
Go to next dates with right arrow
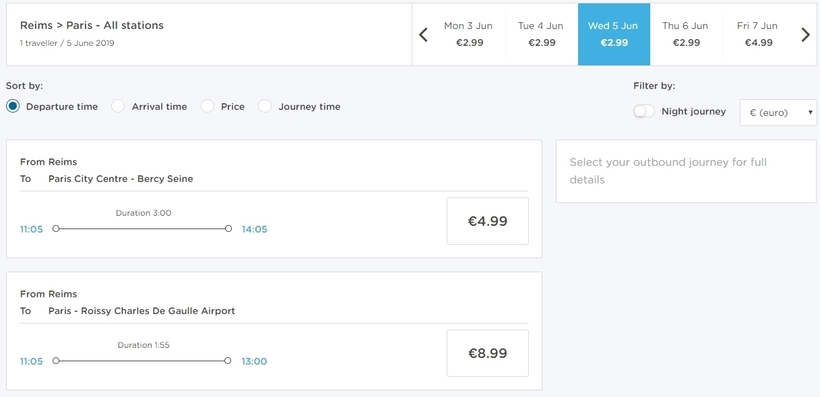pos(805,35)
